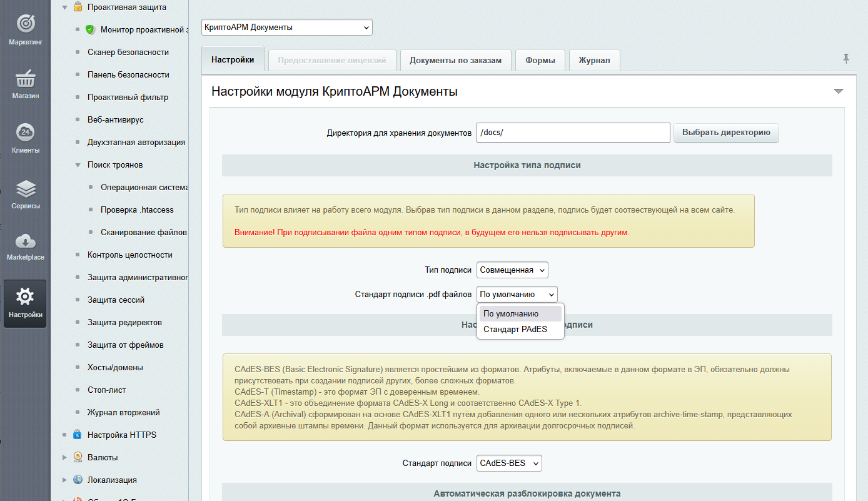Switch to the Журнал tab
This screenshot has height=501, width=868.
[x=593, y=59]
